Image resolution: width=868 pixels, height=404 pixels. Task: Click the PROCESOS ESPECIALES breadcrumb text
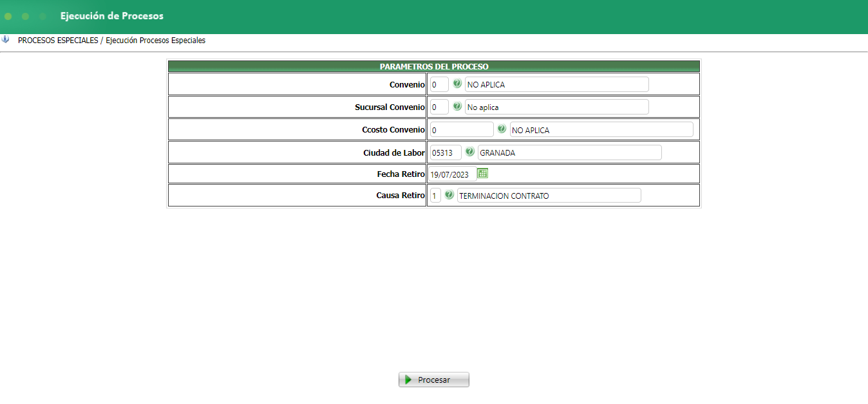tap(58, 40)
